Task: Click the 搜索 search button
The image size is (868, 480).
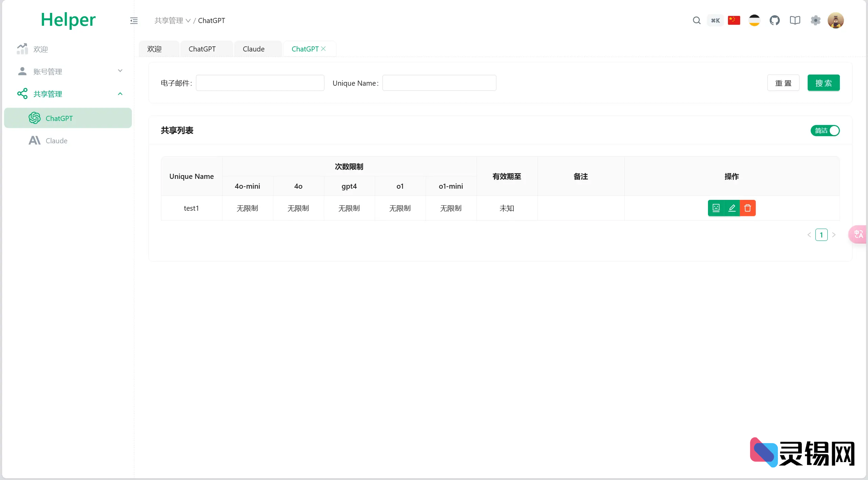Action: pyautogui.click(x=824, y=83)
